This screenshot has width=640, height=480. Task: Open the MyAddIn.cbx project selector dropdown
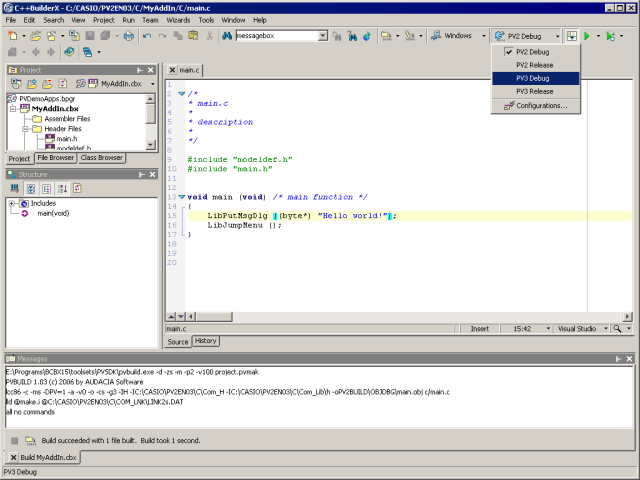point(153,84)
